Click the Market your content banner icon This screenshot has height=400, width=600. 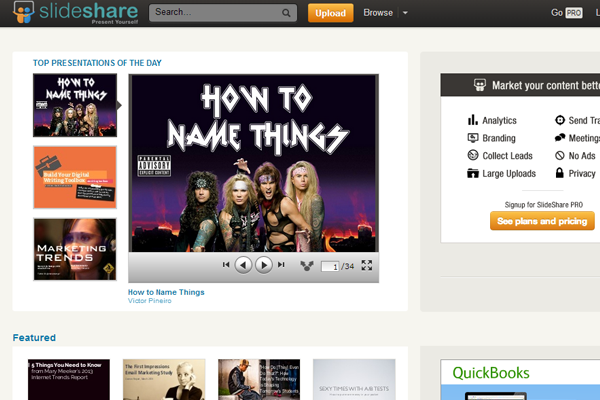click(x=479, y=85)
